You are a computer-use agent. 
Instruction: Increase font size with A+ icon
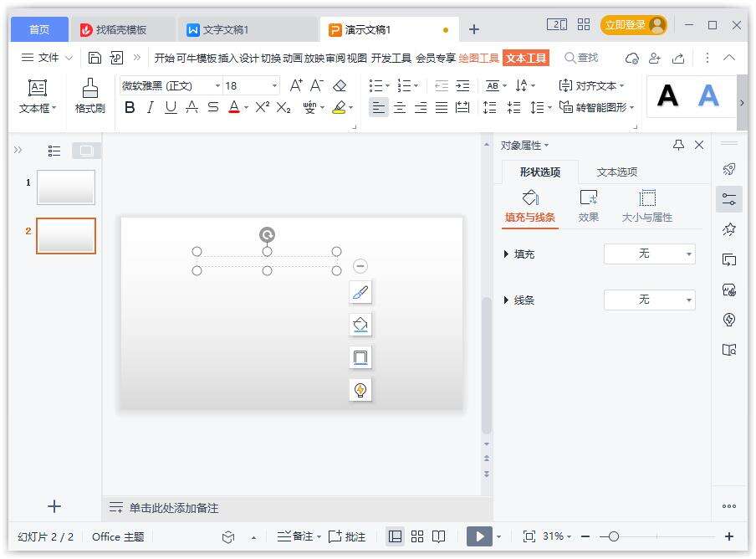(296, 86)
